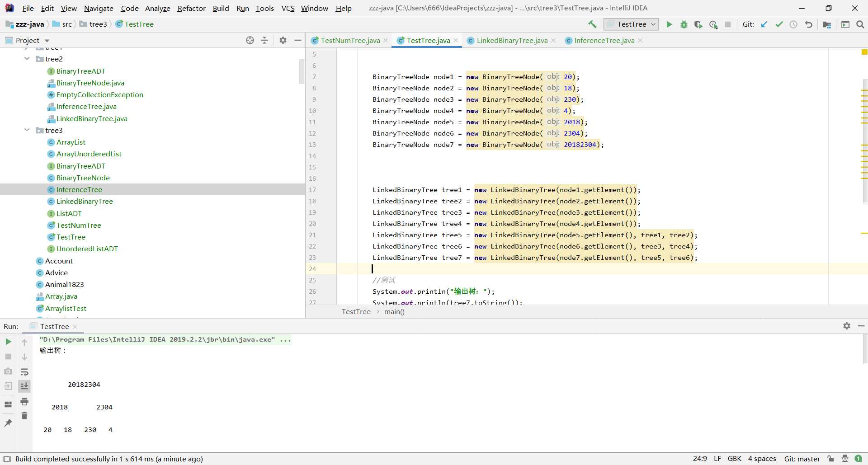Run TestTree with the green play button

669,24
